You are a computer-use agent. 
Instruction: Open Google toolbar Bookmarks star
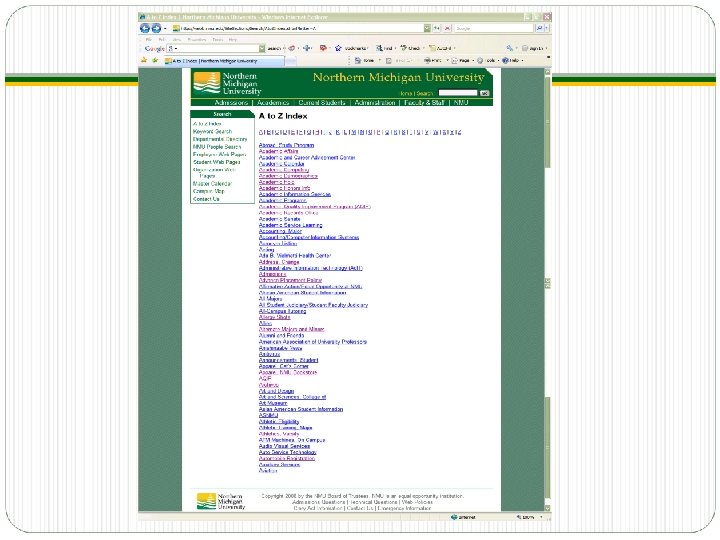pyautogui.click(x=338, y=48)
